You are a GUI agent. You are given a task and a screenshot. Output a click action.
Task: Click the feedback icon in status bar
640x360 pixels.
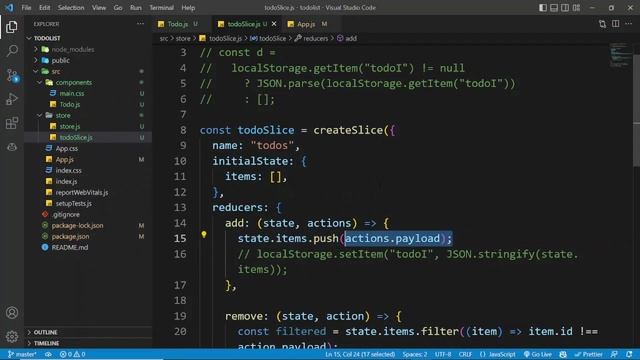click(614, 354)
